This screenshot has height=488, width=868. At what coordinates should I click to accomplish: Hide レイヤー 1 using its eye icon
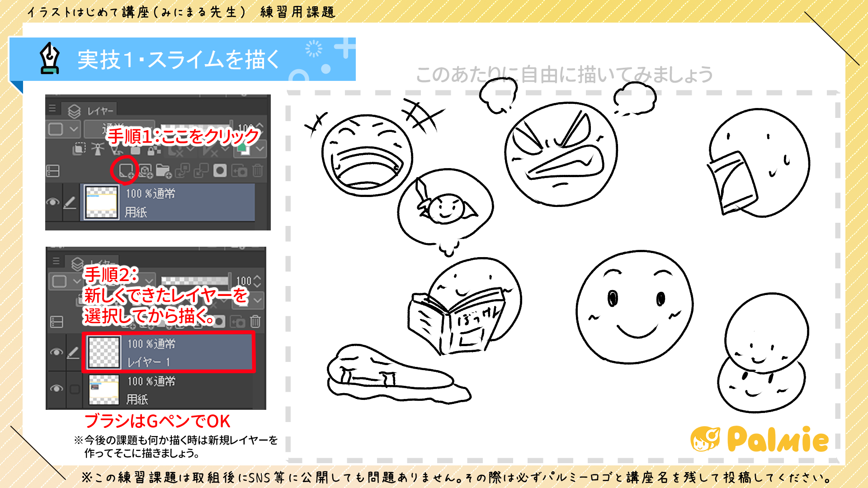click(x=57, y=352)
